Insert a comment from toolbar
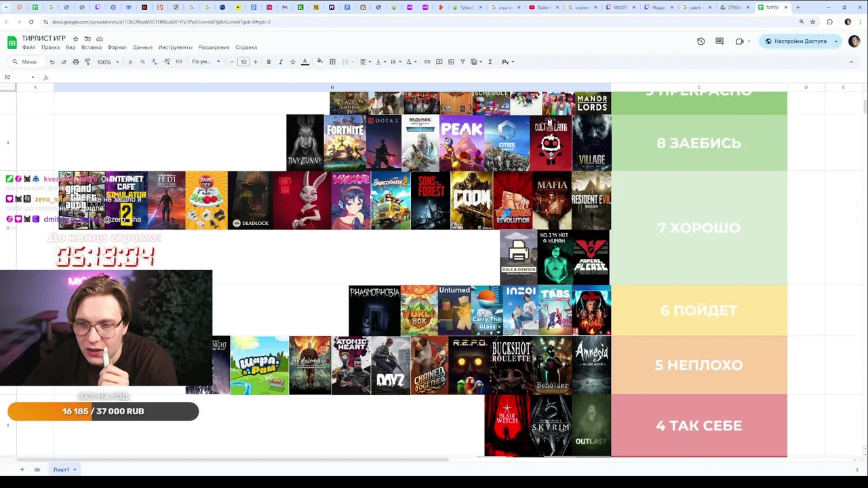This screenshot has width=868, height=488. click(439, 62)
